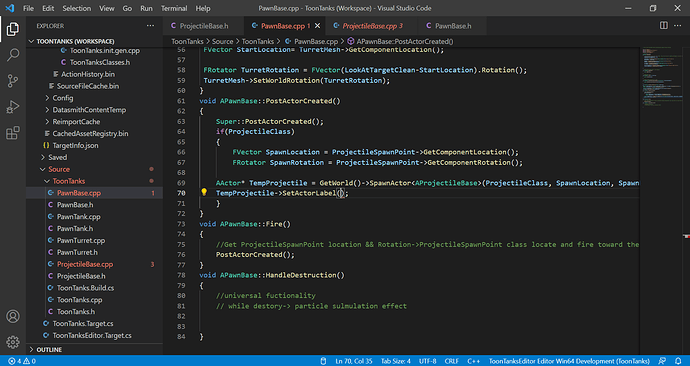Split the editor to the right
Image resolution: width=690 pixels, height=366 pixels.
pos(664,26)
